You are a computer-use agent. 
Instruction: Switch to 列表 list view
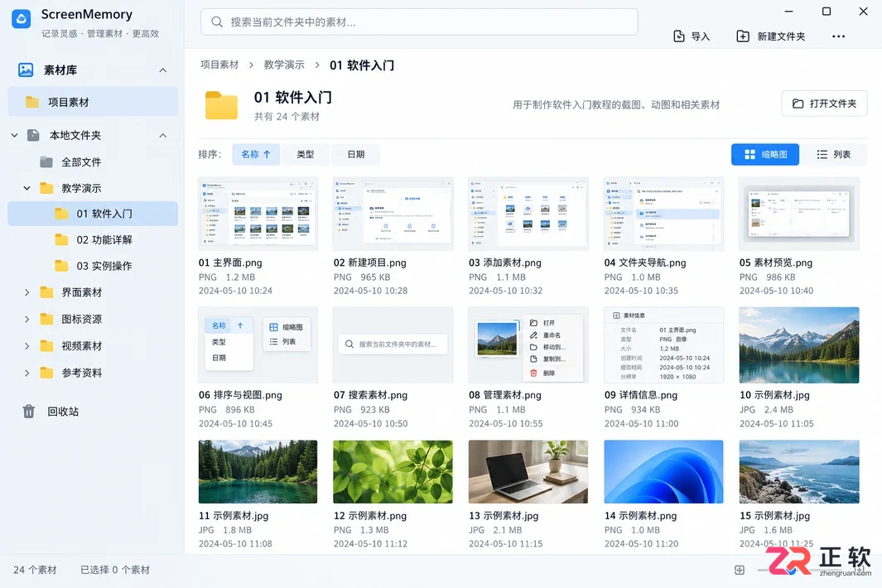coord(834,154)
